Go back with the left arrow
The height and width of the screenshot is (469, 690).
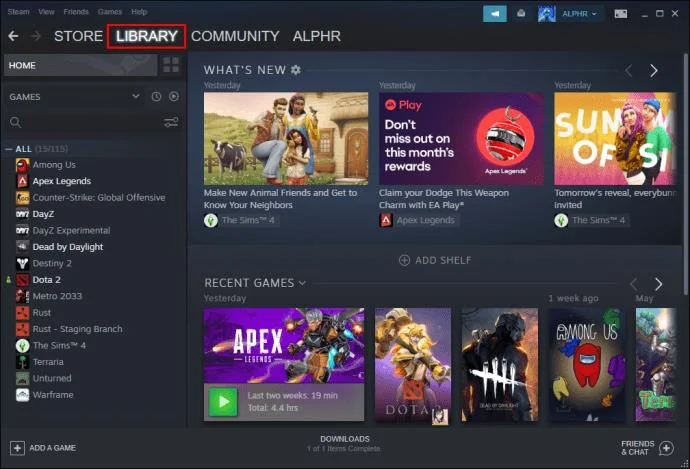click(x=13, y=36)
